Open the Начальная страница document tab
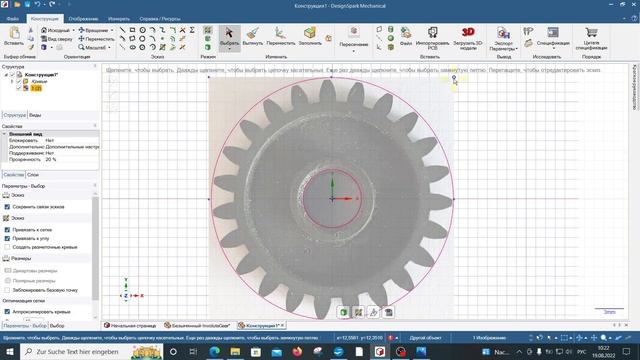 130,326
